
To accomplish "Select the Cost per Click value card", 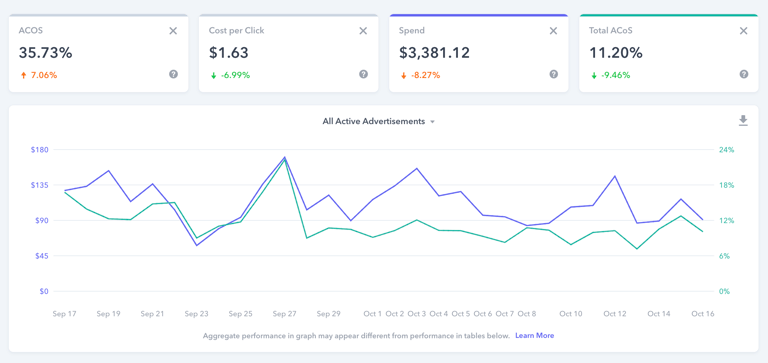I will click(x=288, y=53).
